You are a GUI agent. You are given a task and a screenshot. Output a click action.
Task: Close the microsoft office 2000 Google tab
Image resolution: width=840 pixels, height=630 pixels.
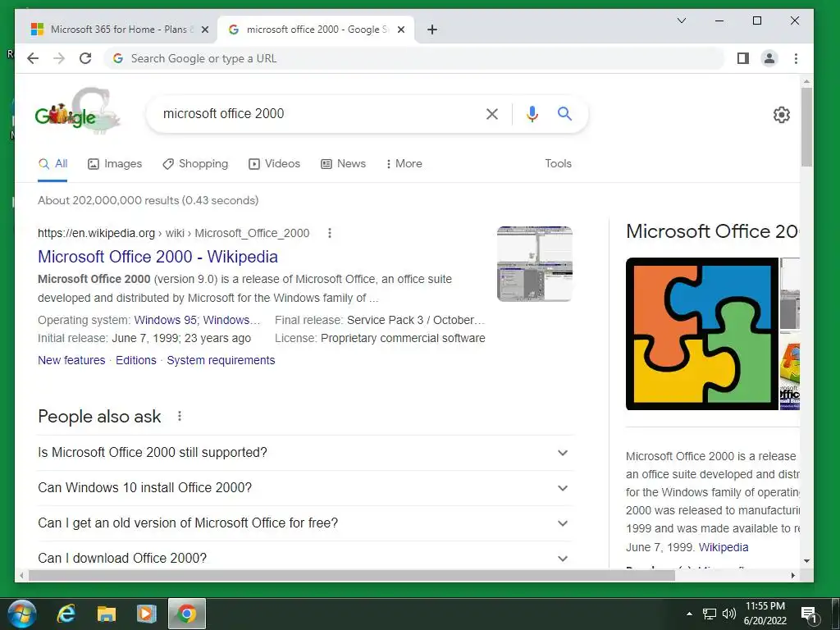pos(400,30)
